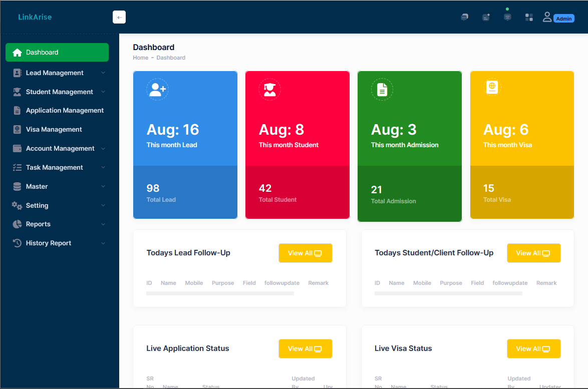Click the Home breadcrumb link
Viewport: 588px width, 389px height.
point(140,58)
